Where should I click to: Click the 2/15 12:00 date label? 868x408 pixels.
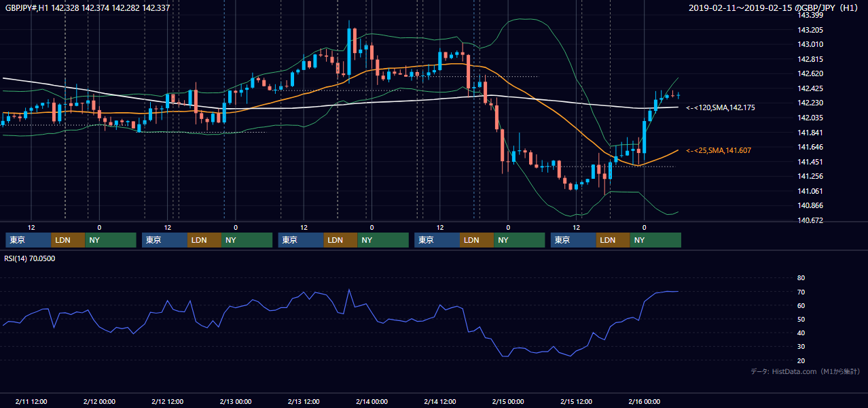pos(576,401)
